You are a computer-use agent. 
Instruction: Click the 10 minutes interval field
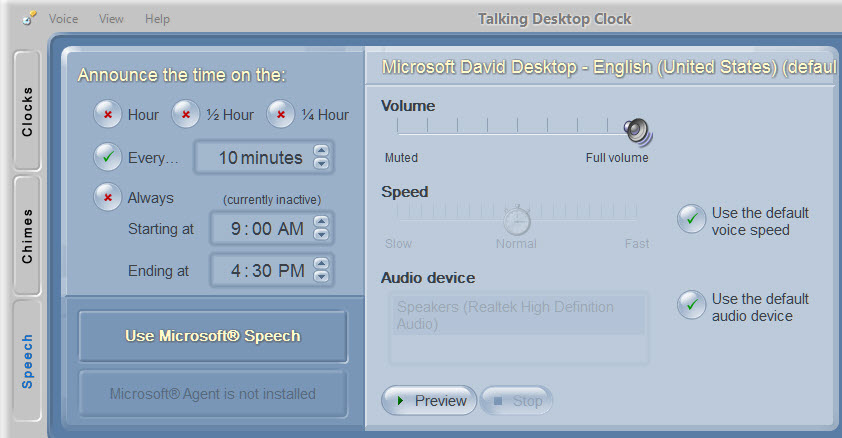(x=264, y=157)
